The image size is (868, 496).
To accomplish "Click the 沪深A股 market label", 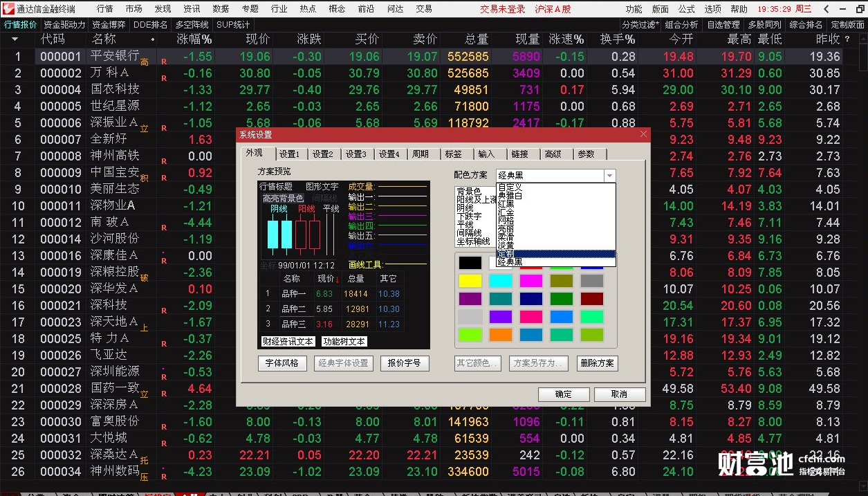I will click(x=553, y=9).
